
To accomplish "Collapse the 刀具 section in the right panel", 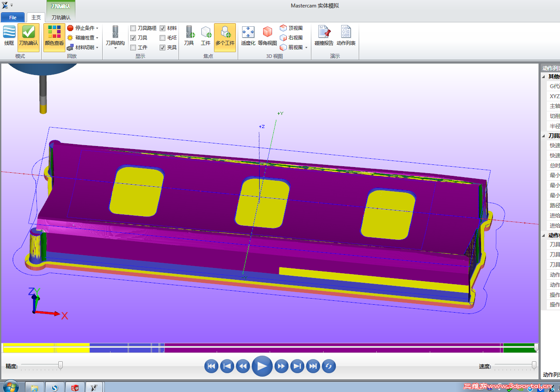I will (x=544, y=135).
